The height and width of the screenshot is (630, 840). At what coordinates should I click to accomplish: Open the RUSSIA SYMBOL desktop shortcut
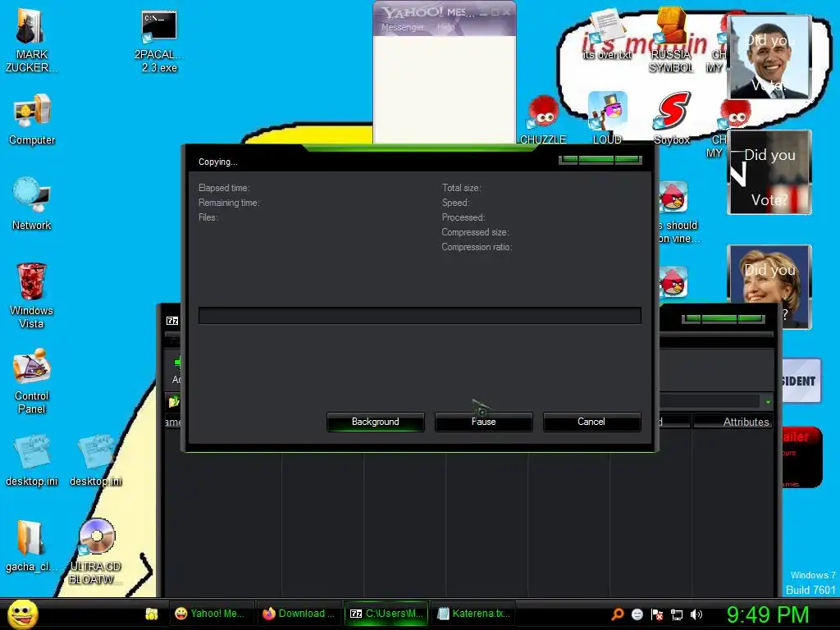coord(671,41)
